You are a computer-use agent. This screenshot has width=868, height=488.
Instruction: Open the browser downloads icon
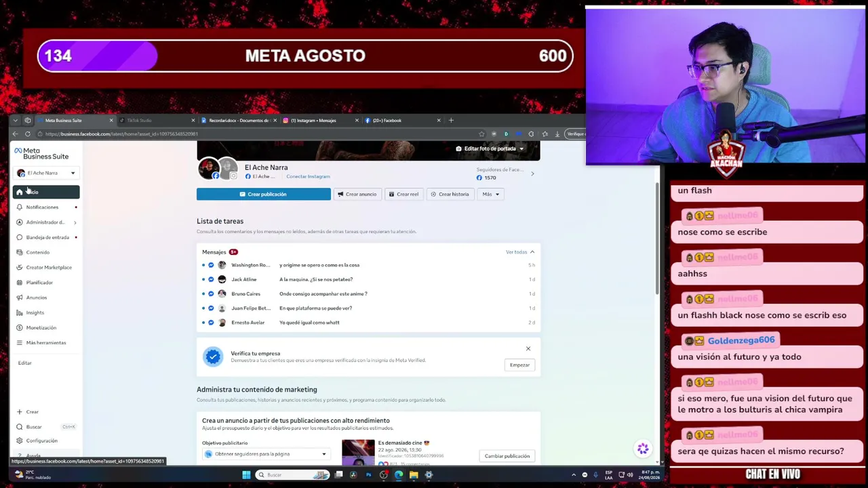[557, 134]
